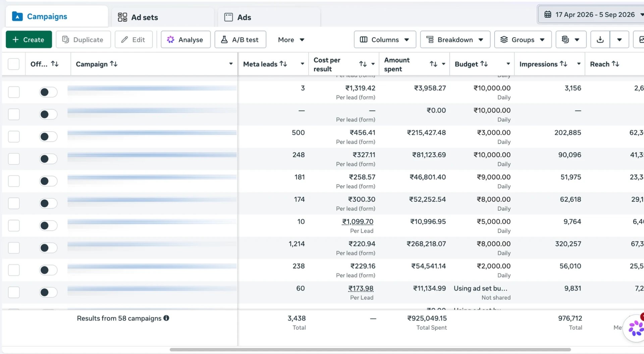This screenshot has width=644, height=354.
Task: Sort by Meta leads arrows
Action: [283, 64]
